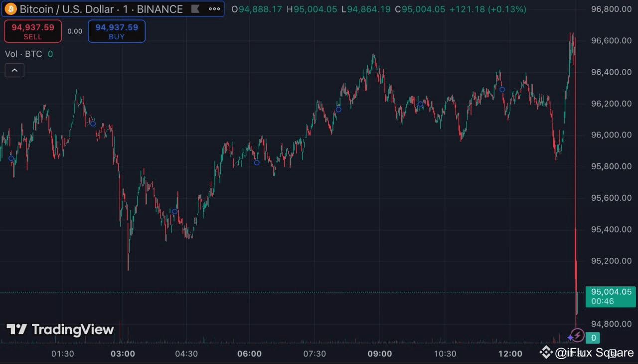
Task: Collapse the legend with the chevron button
Action: (14, 70)
